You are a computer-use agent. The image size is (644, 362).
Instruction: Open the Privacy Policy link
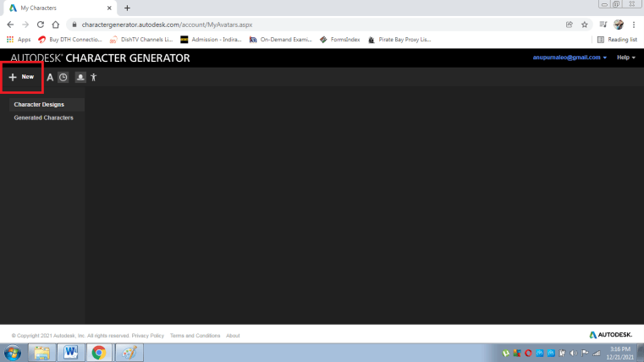point(147,336)
